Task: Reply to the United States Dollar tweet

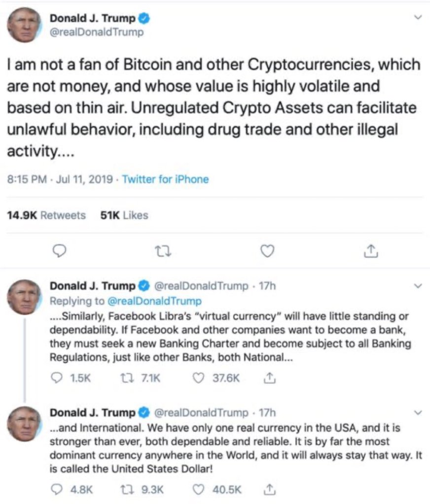Action: coord(57,489)
